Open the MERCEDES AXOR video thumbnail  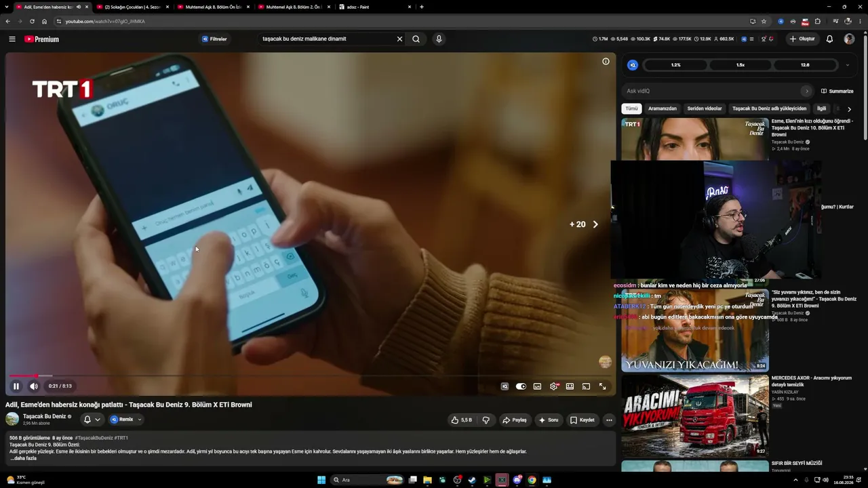[695, 415]
